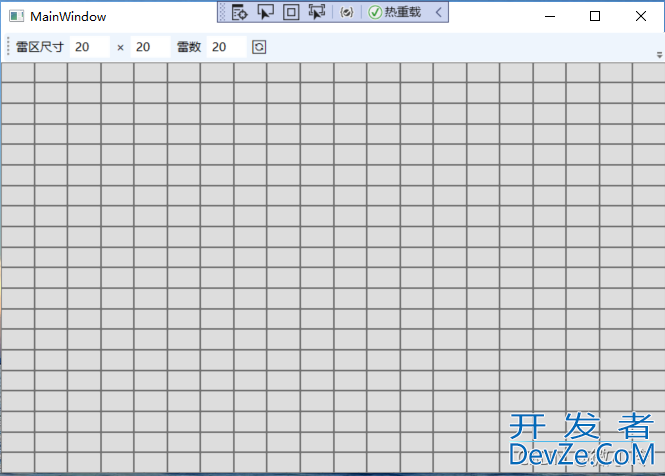Click the main toolbar grip handle
The width and height of the screenshot is (665, 476).
click(9, 47)
